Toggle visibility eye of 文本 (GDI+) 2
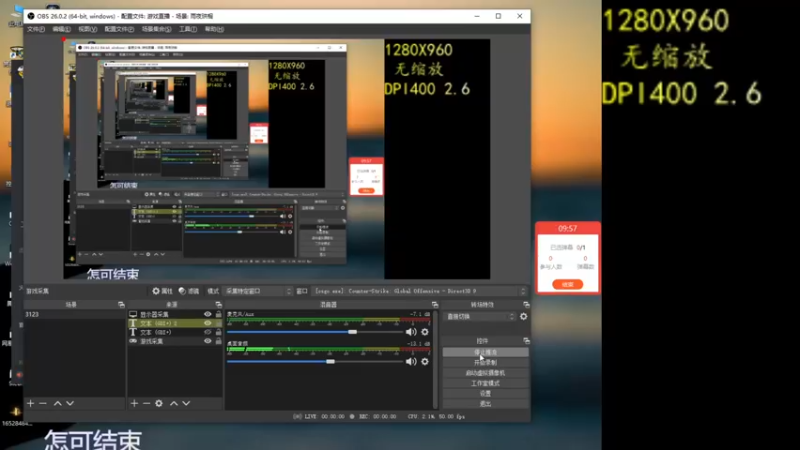 208,323
